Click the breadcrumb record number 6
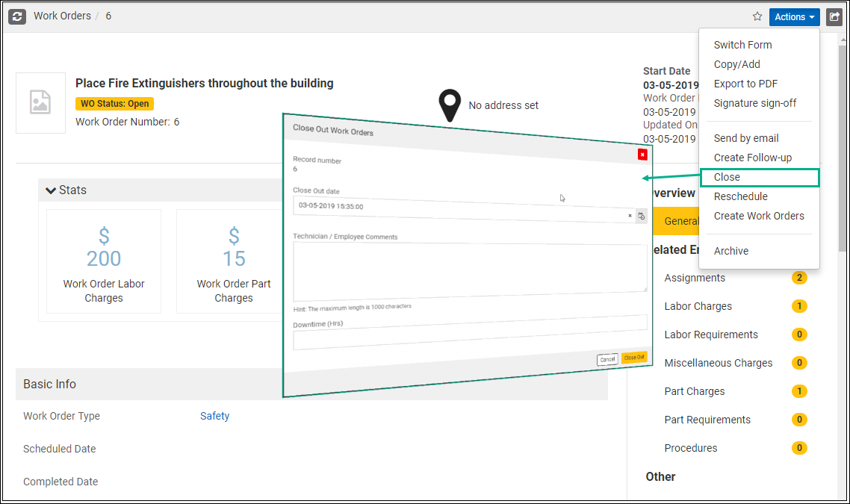 pyautogui.click(x=108, y=16)
